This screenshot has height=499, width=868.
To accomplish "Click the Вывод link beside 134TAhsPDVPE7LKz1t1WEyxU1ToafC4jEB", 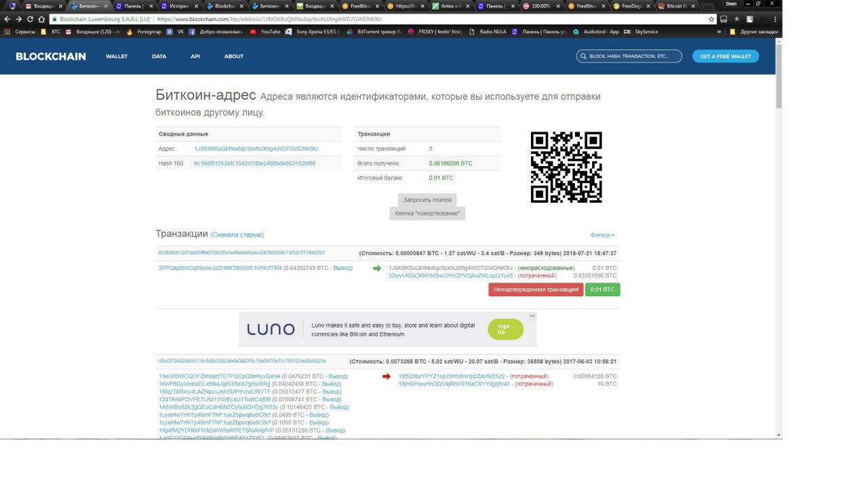I will click(x=331, y=399).
